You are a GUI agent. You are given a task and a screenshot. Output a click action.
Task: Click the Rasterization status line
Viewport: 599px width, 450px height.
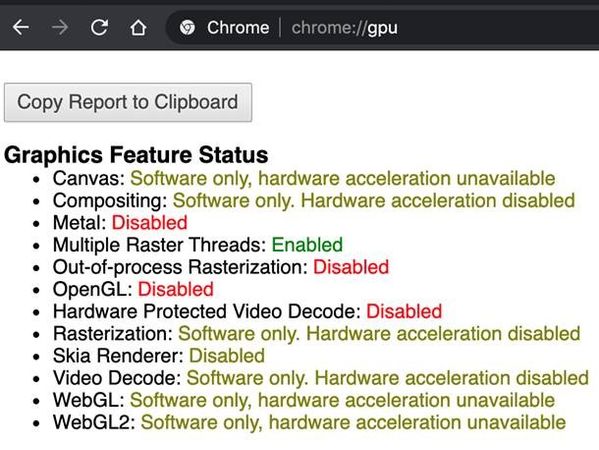pyautogui.click(x=317, y=334)
